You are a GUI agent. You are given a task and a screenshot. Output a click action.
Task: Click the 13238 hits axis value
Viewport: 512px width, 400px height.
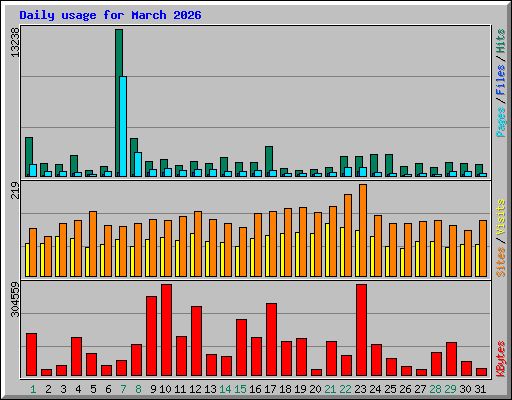(15, 43)
